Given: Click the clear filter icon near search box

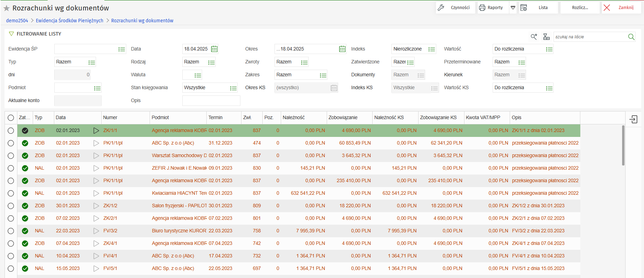Looking at the screenshot, I should click(546, 37).
